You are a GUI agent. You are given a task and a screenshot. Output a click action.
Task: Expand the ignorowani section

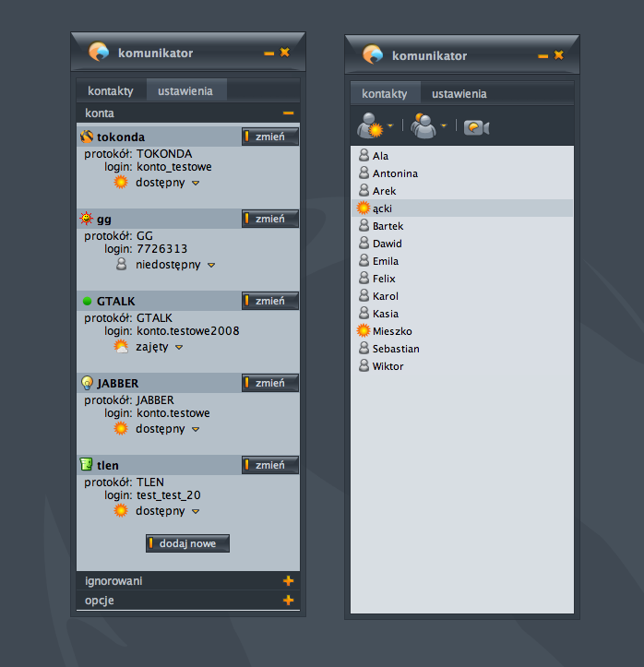[x=289, y=580]
